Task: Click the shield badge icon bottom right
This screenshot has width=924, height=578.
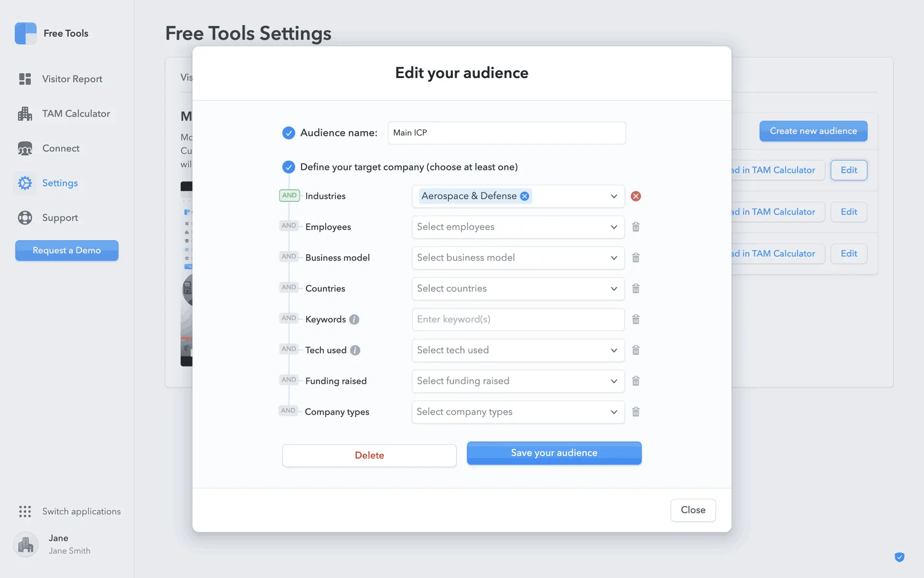Action: click(x=899, y=557)
